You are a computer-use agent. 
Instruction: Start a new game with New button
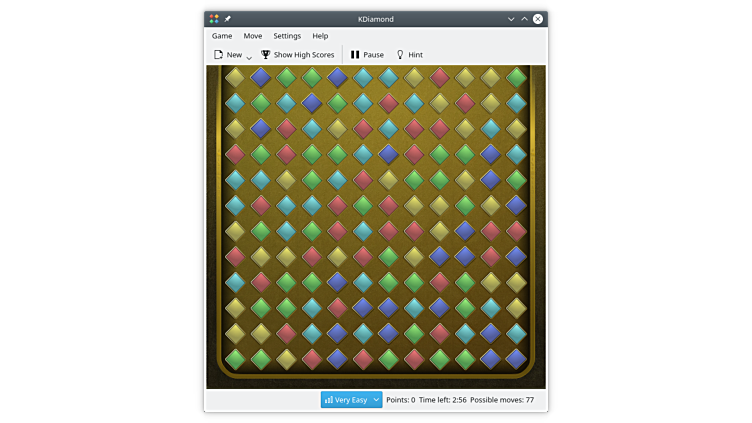(228, 55)
